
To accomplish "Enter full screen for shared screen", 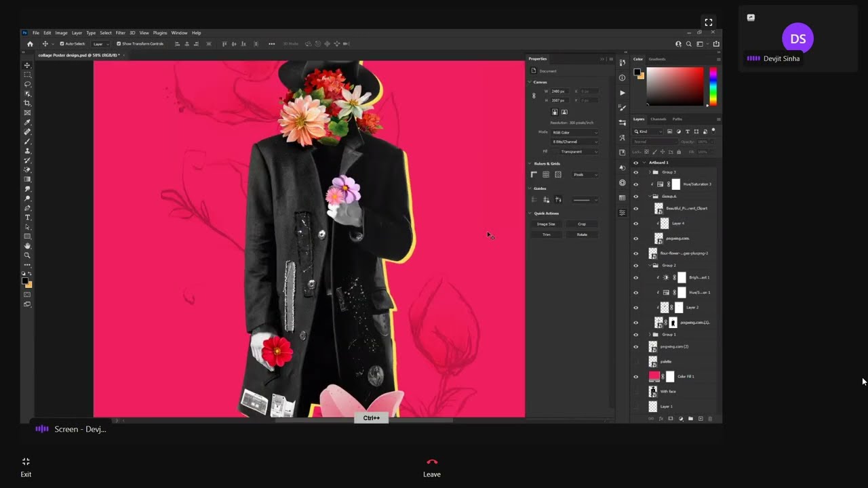I will click(x=709, y=22).
